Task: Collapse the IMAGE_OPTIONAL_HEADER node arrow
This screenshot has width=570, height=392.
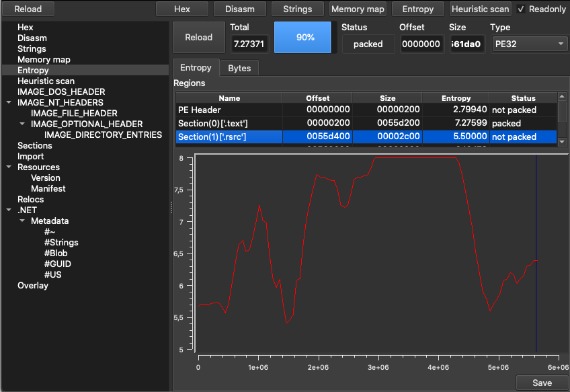Action: 22,124
